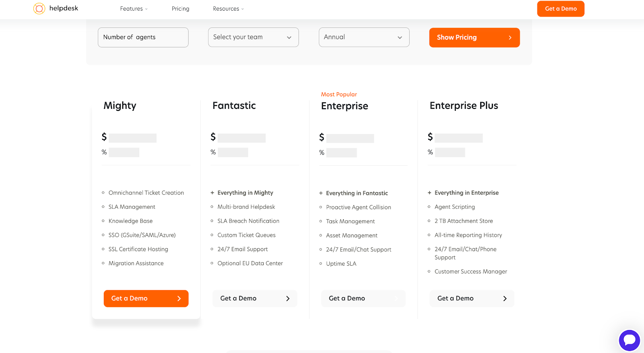Click Asset Management feature
Viewport: 644px width, 353px height.
[352, 236]
